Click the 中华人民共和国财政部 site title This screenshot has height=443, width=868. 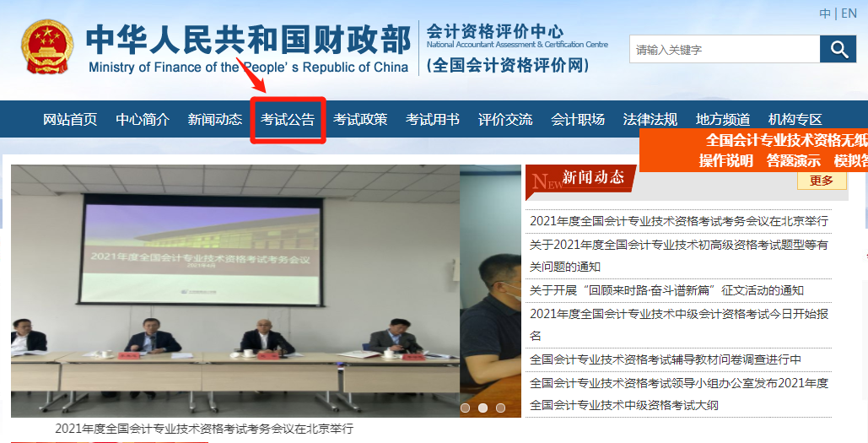point(249,40)
